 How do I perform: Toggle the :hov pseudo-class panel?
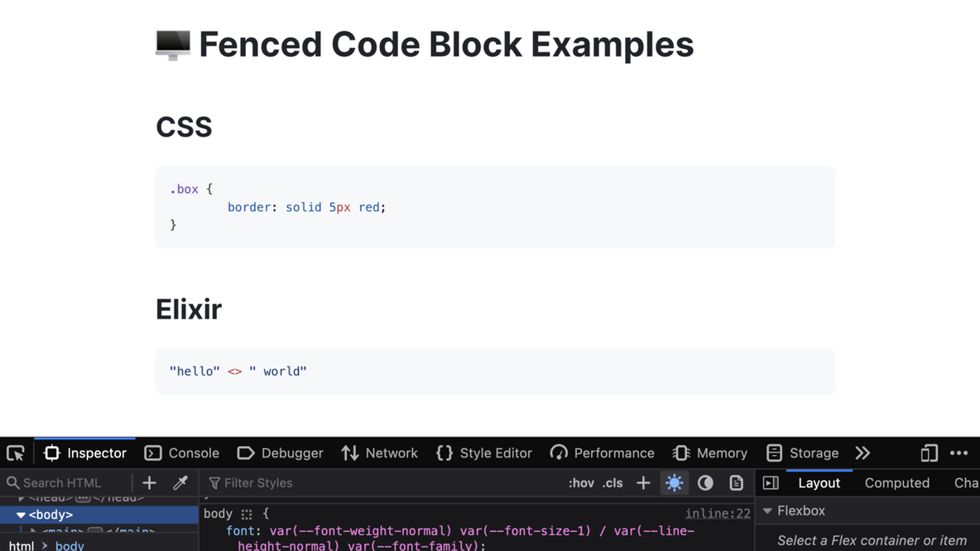581,483
